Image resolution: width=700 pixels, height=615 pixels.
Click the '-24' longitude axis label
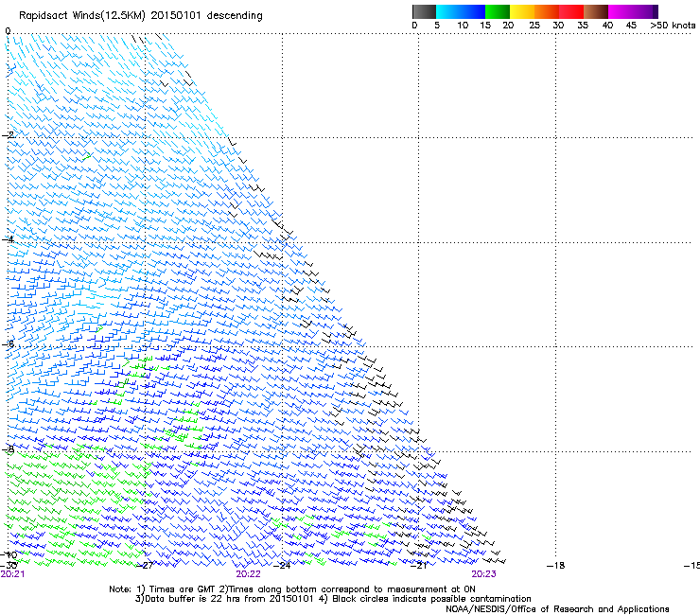(x=282, y=566)
